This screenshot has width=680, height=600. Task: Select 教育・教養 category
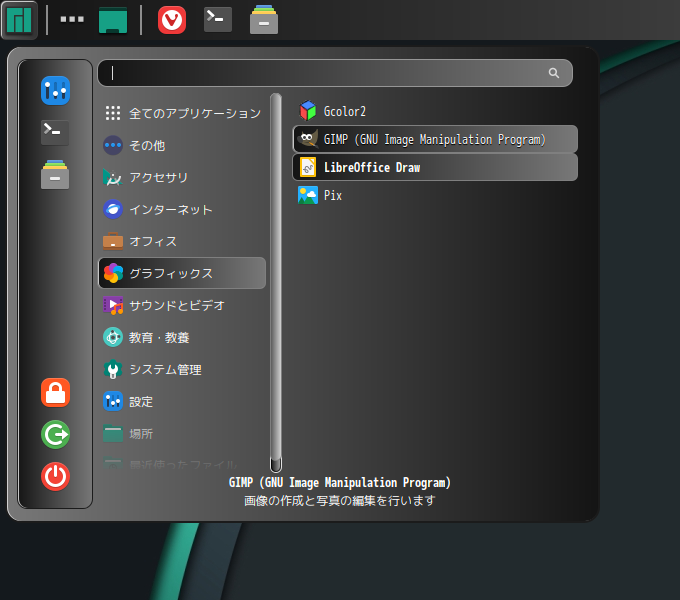[182, 337]
